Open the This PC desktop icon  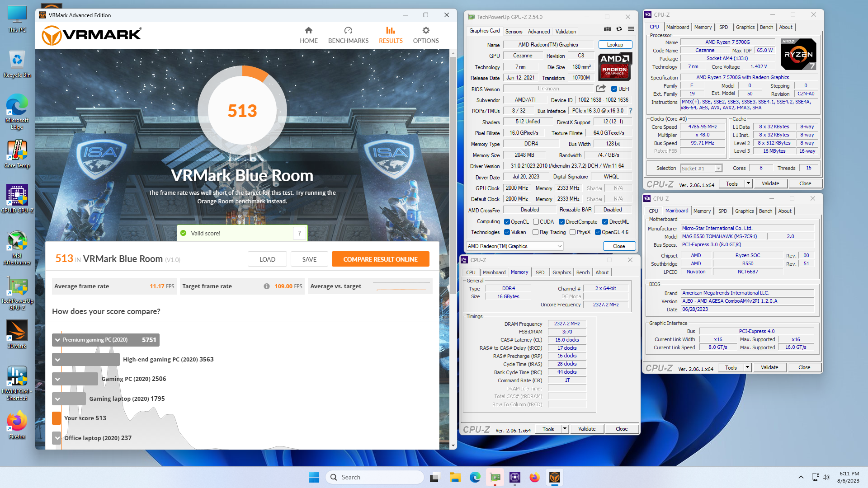click(x=17, y=19)
